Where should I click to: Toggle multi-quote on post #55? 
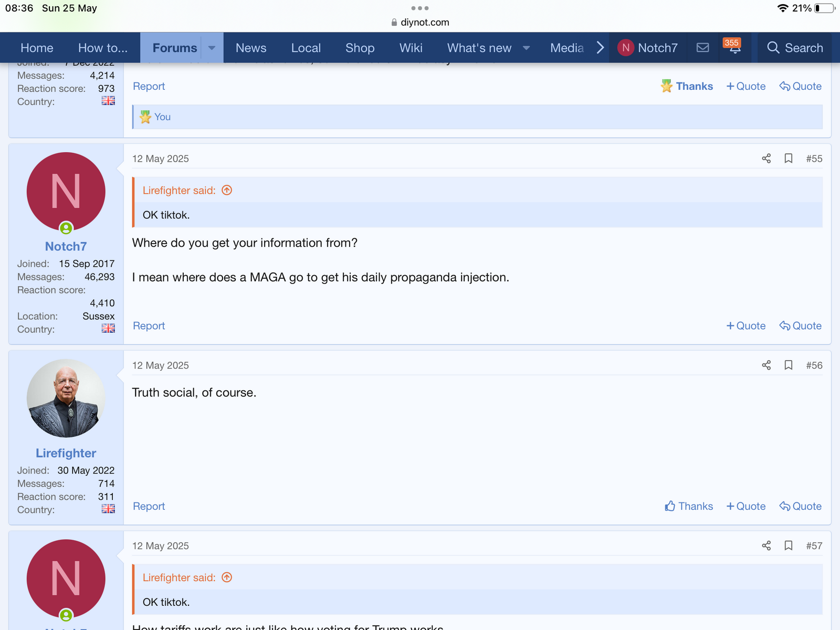[745, 326]
